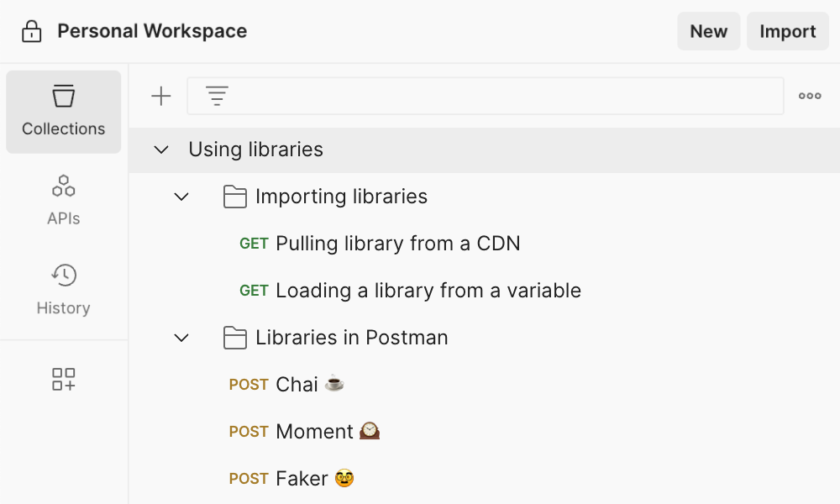The image size is (840, 504).
Task: Click the New button
Action: [x=708, y=31]
